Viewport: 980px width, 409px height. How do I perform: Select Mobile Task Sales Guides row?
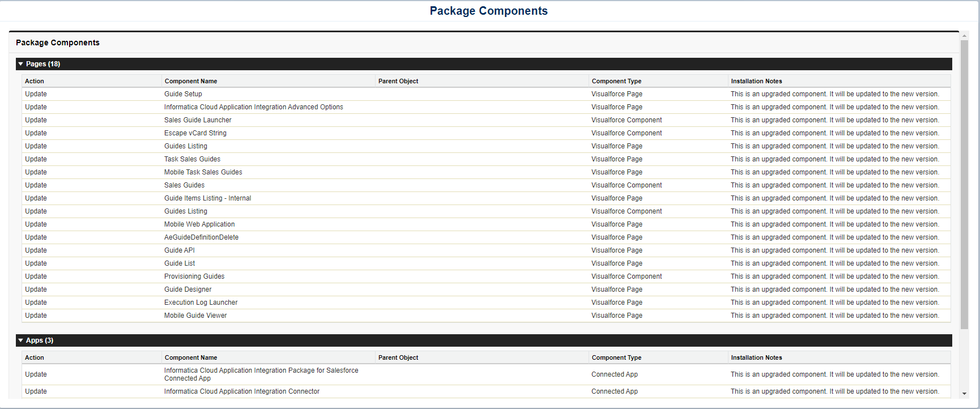(x=486, y=172)
